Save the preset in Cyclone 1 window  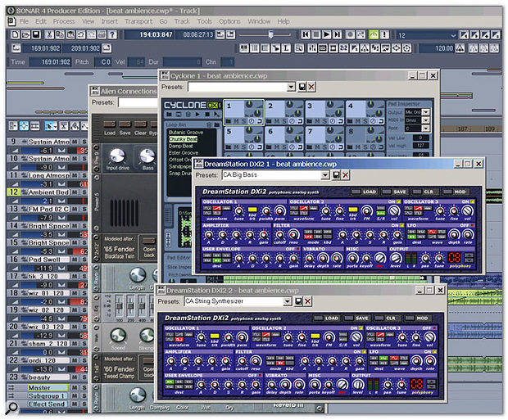[302, 87]
